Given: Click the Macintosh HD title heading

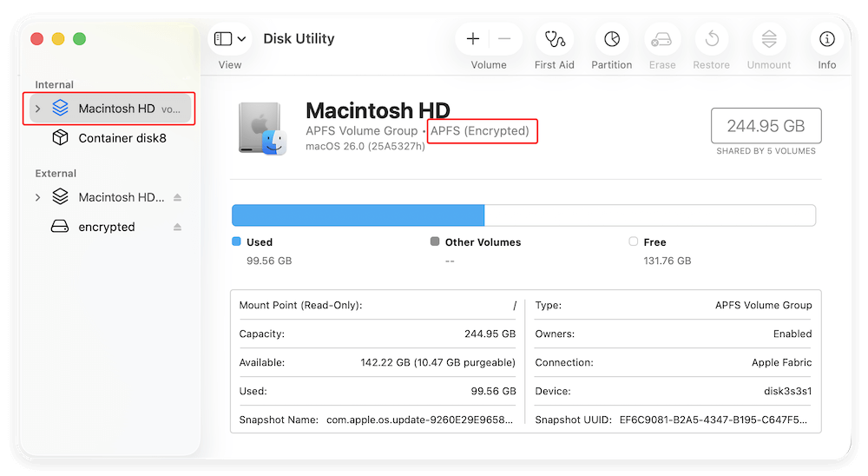Looking at the screenshot, I should pos(378,110).
